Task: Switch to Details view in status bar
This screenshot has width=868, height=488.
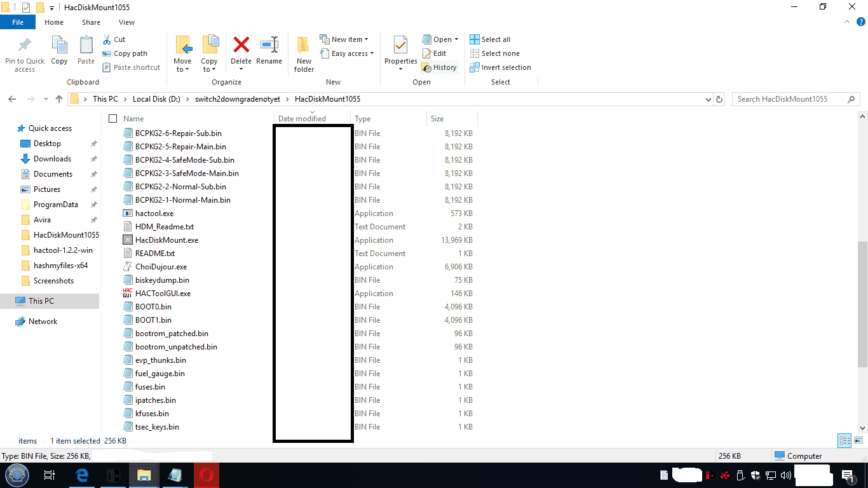Action: (x=844, y=440)
